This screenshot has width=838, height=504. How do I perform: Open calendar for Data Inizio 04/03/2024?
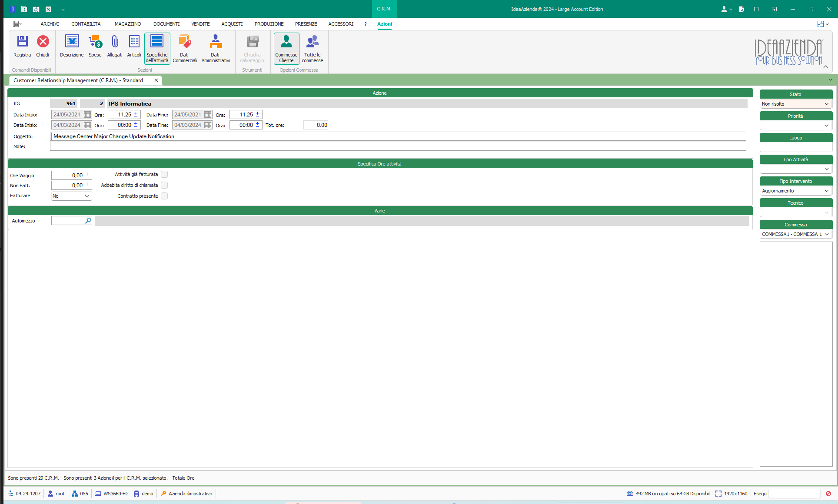(87, 125)
